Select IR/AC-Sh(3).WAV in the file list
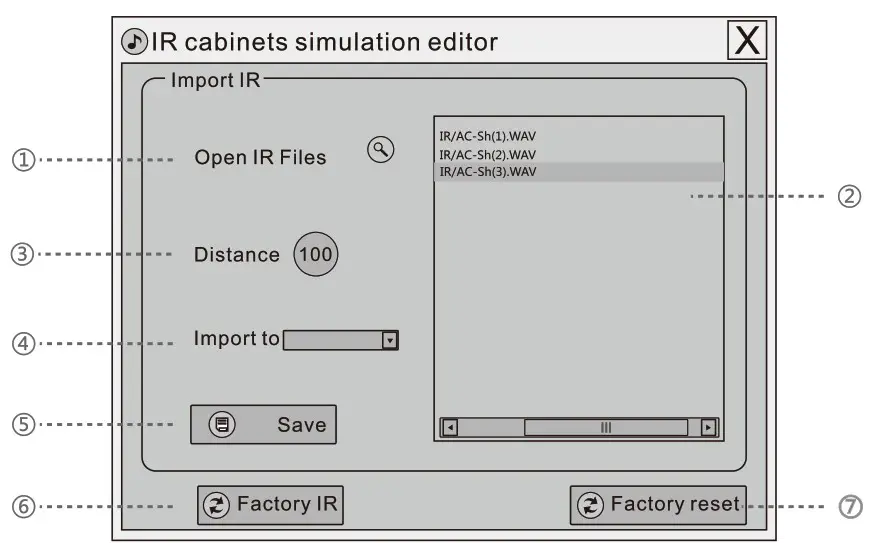This screenshot has height=543, width=870. (579, 172)
